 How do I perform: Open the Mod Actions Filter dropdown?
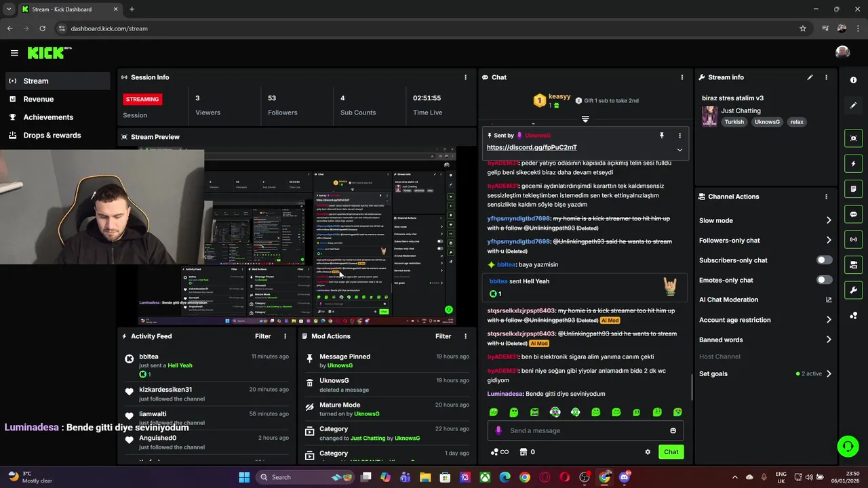pos(443,336)
